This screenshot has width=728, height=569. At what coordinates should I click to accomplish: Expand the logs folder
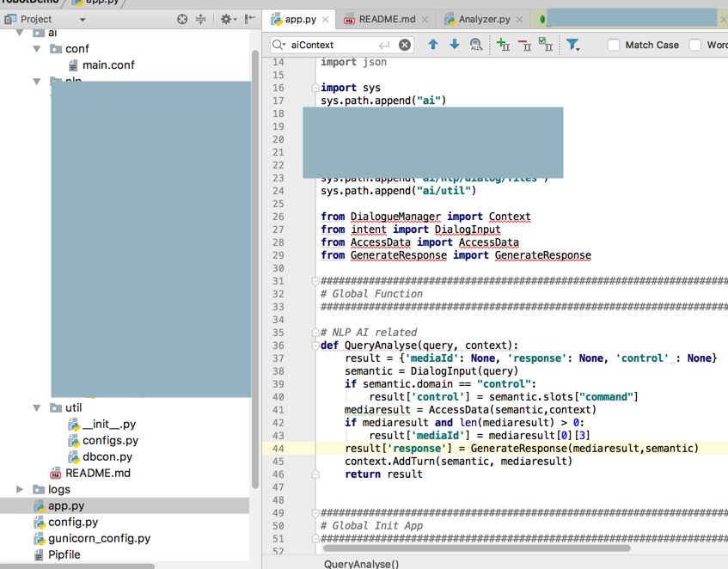20,489
